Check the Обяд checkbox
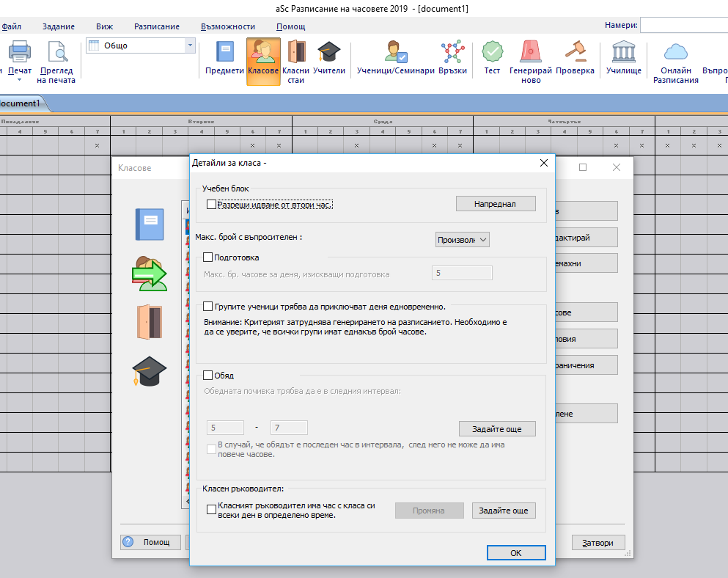This screenshot has height=578, width=728. [208, 376]
